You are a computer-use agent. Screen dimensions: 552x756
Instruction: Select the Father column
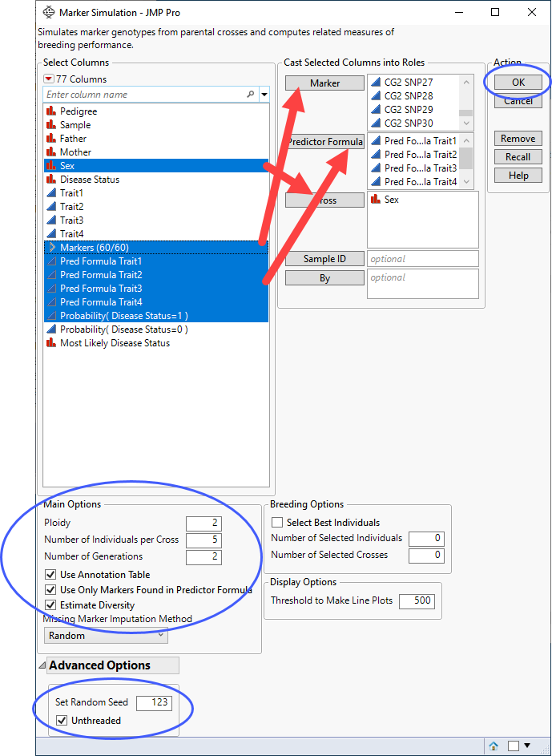click(156, 139)
